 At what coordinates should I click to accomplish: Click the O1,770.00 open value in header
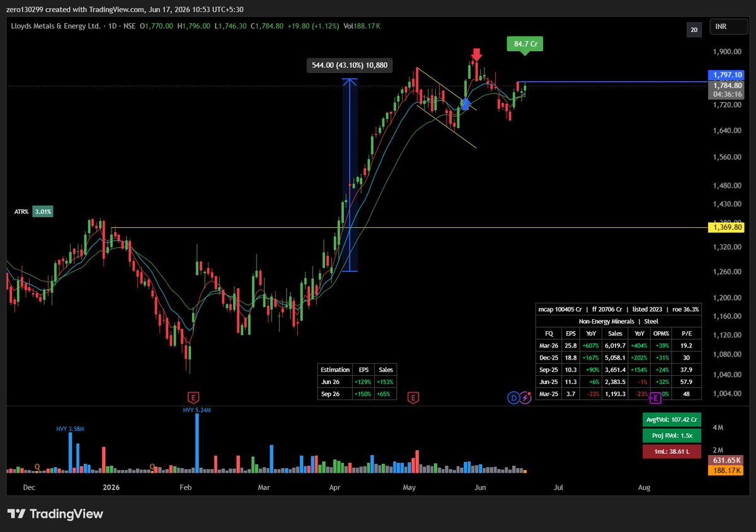157,26
